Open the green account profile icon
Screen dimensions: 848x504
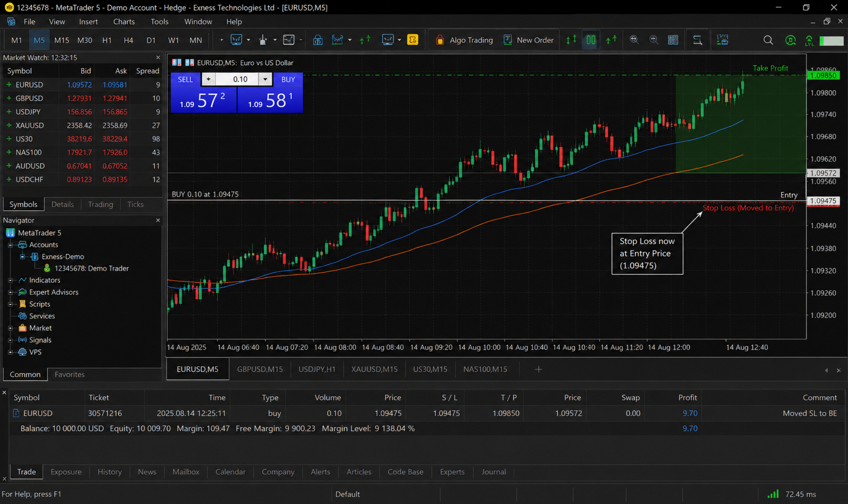coord(790,40)
